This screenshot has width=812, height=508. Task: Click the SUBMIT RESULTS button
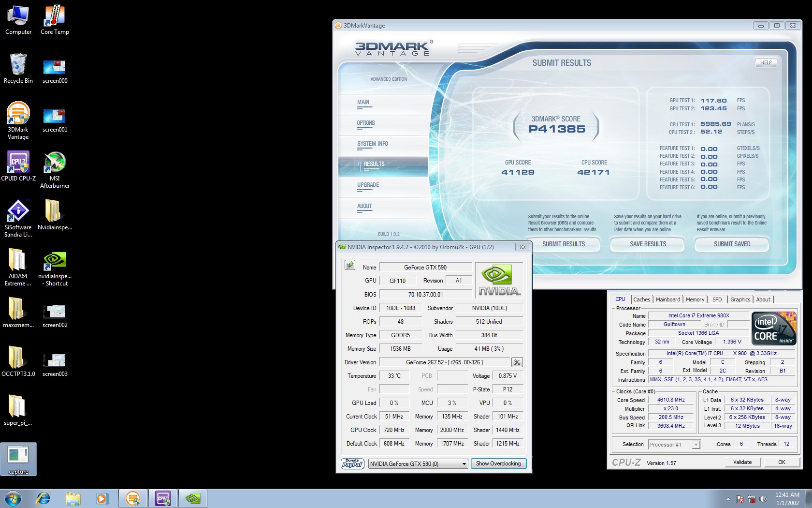(564, 244)
